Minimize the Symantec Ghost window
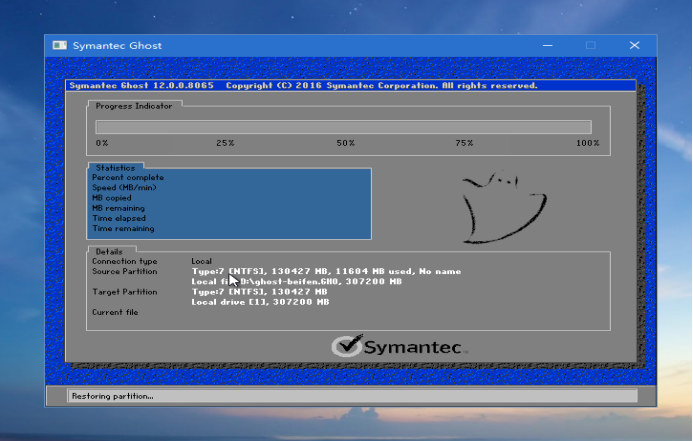693x441 pixels. [548, 46]
